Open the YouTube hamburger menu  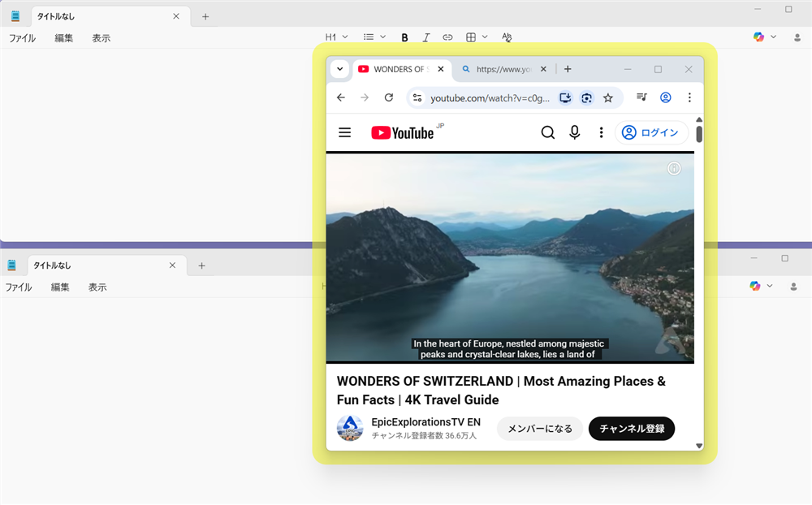pos(344,132)
